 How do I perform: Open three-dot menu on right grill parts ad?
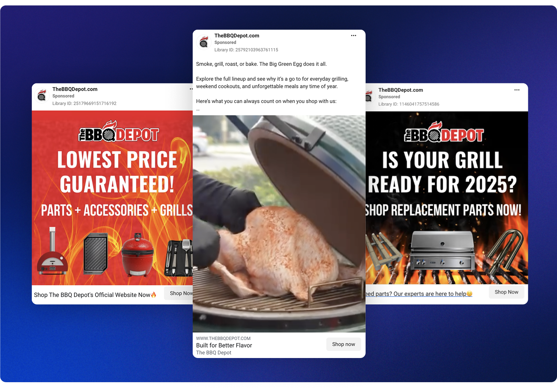(517, 90)
